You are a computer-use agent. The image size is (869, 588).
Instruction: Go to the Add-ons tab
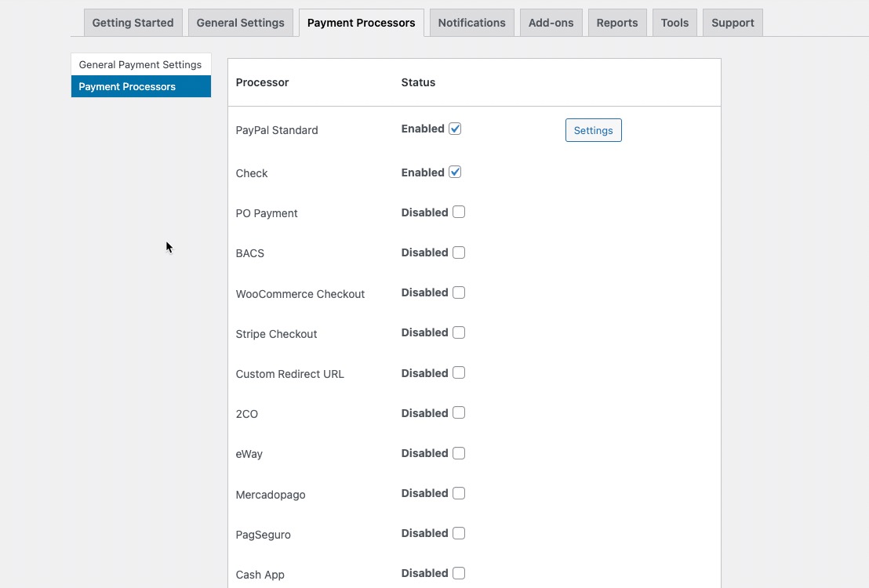[x=551, y=23]
